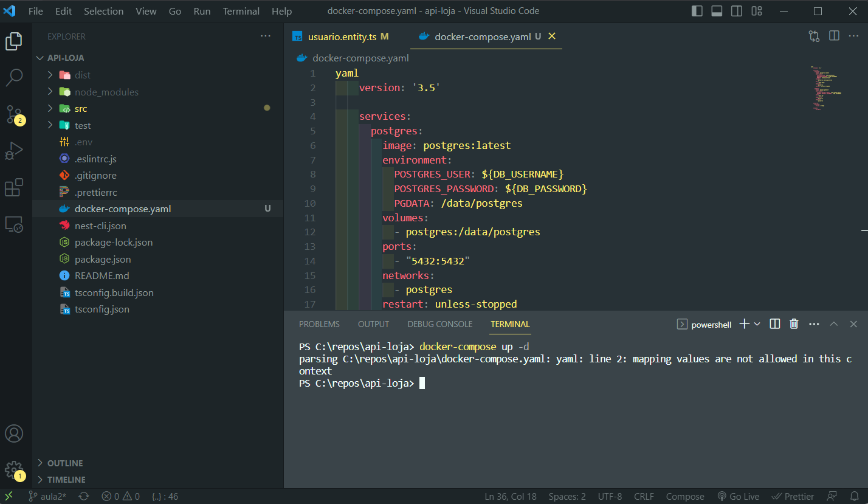Screen dimensions: 868x504
Task: Go to line via Ln 36, Col 18
Action: 511,496
